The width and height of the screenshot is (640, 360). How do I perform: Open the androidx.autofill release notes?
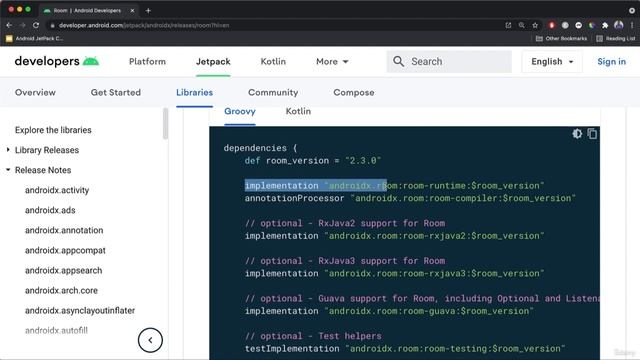[x=56, y=331]
